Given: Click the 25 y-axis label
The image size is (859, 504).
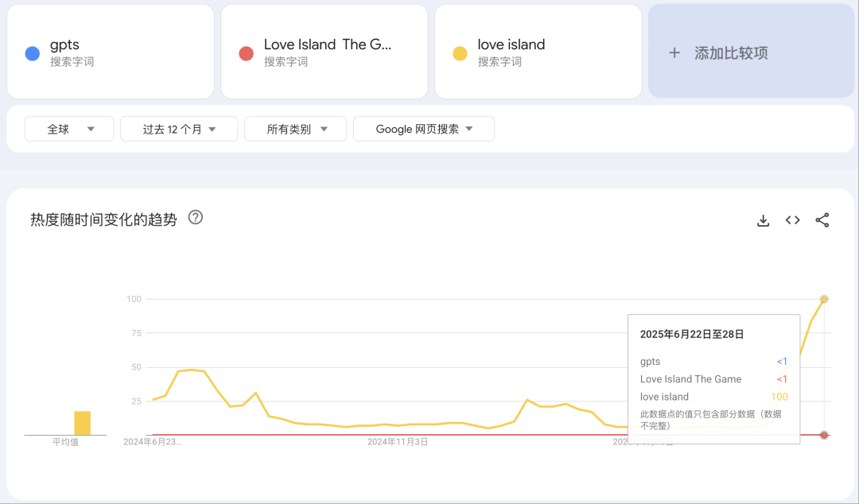Looking at the screenshot, I should (136, 401).
